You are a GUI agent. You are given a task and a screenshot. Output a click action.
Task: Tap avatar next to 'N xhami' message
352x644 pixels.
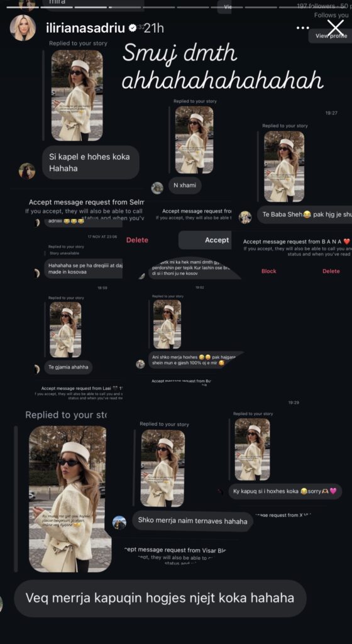[x=157, y=187]
